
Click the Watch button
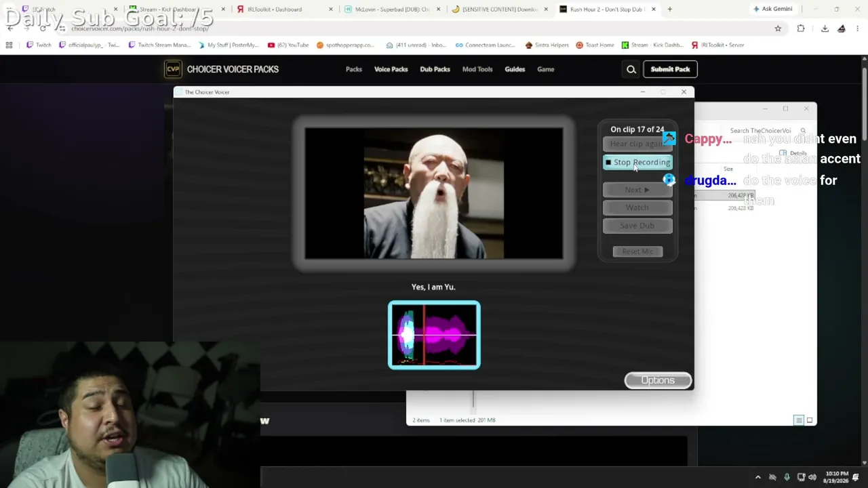[637, 207]
